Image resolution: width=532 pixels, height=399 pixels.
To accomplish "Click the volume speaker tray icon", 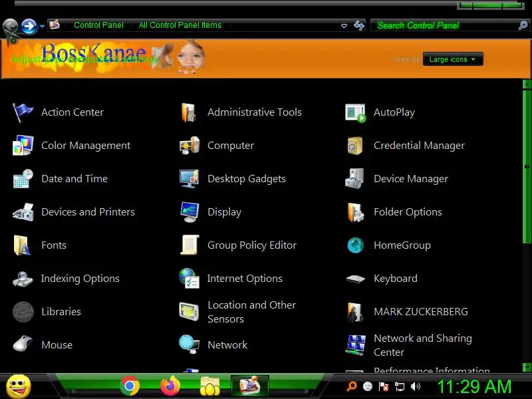I will pyautogui.click(x=415, y=386).
